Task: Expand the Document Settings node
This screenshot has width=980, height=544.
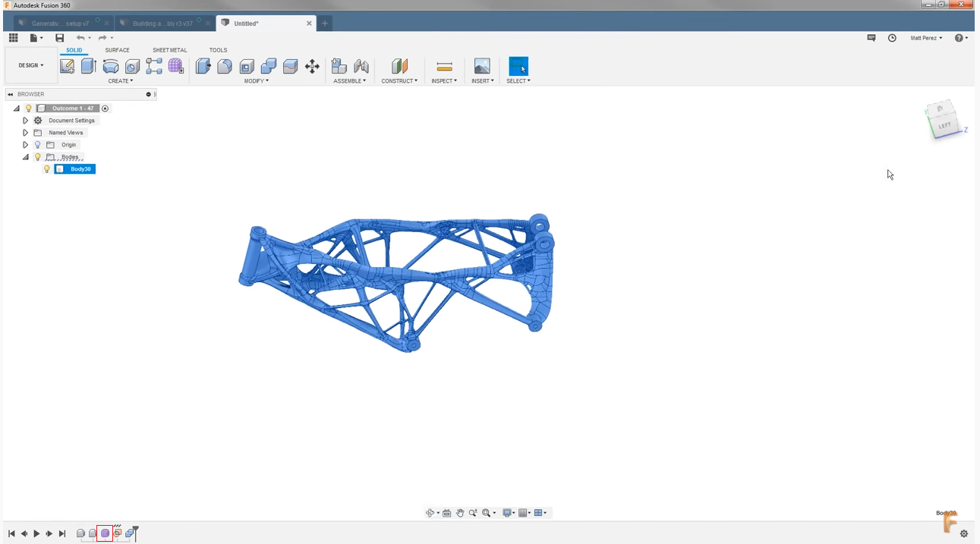Action: click(25, 121)
